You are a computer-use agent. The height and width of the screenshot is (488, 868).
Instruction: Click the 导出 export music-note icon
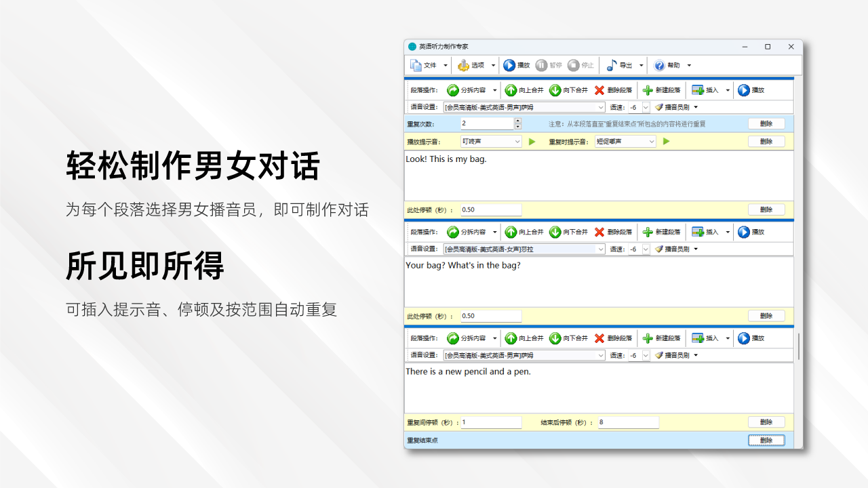(612, 65)
